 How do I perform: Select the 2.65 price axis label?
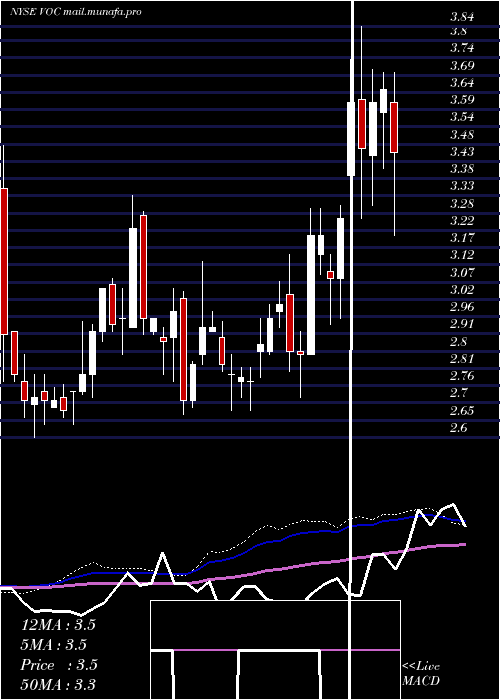coord(462,410)
